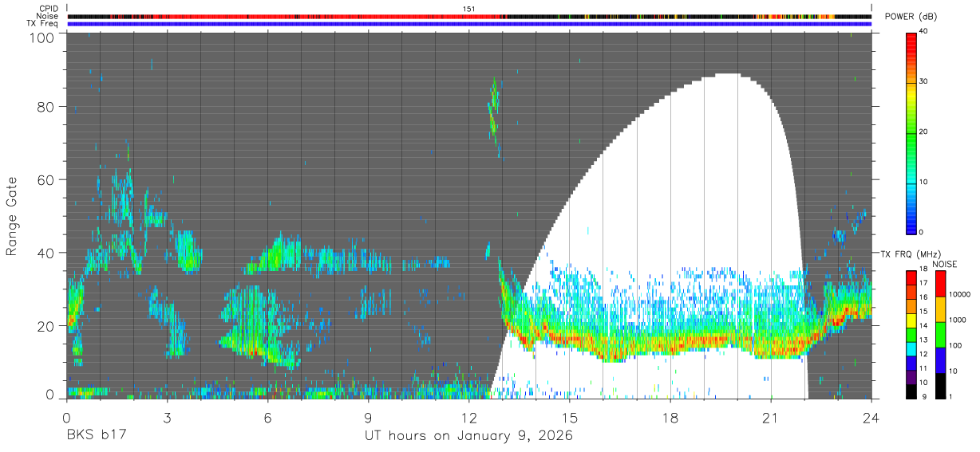The image size is (980, 452).
Task: Click the Range Gate y-axis title
Action: [12, 216]
